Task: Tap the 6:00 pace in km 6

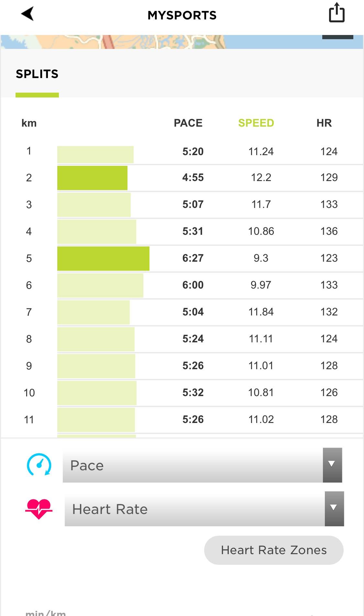Action: (x=193, y=285)
